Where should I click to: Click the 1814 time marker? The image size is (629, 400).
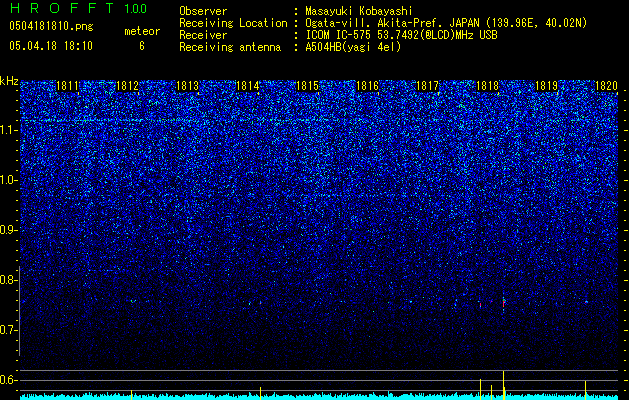click(247, 86)
